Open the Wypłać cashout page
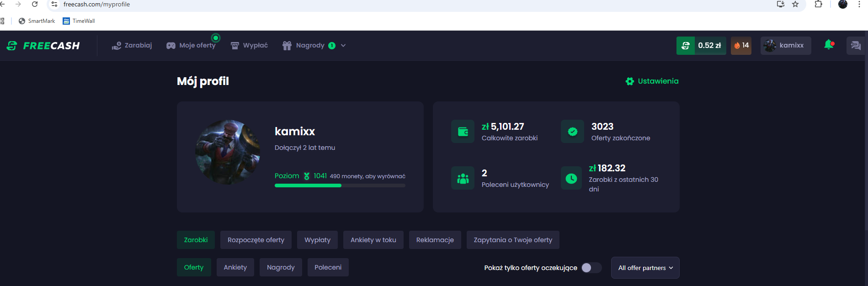Image resolution: width=868 pixels, height=286 pixels. 250,46
